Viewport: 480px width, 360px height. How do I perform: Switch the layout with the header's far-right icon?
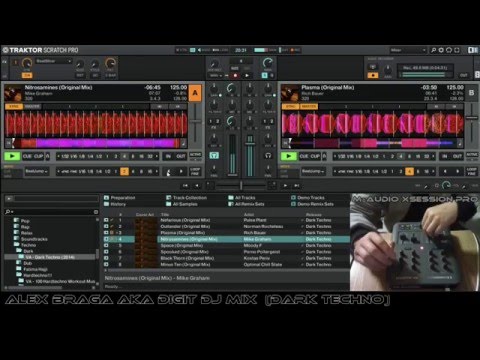click(473, 50)
